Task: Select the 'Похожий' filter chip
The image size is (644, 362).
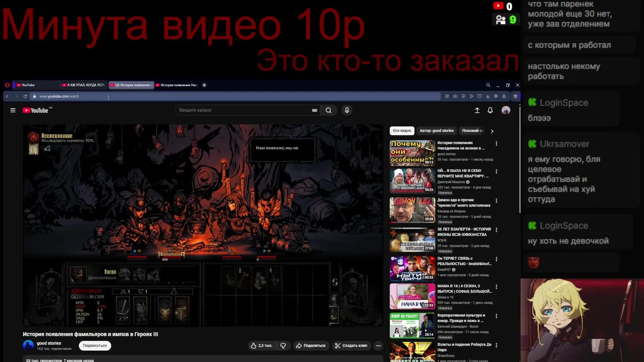Action: tap(472, 131)
